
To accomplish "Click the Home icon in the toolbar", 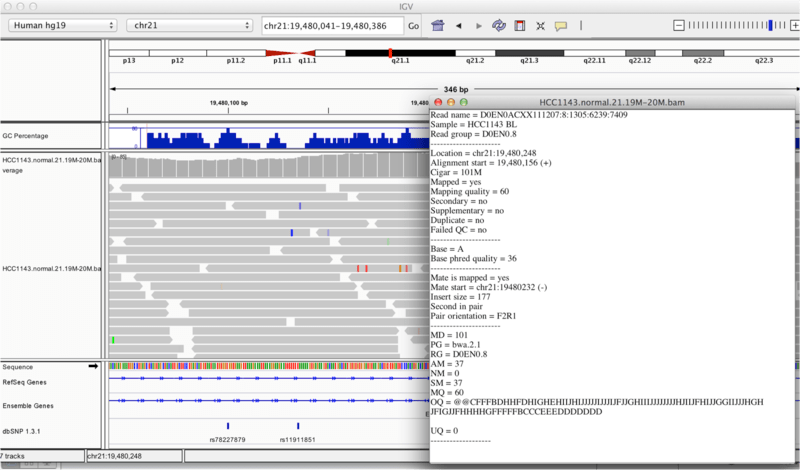I will (x=438, y=26).
